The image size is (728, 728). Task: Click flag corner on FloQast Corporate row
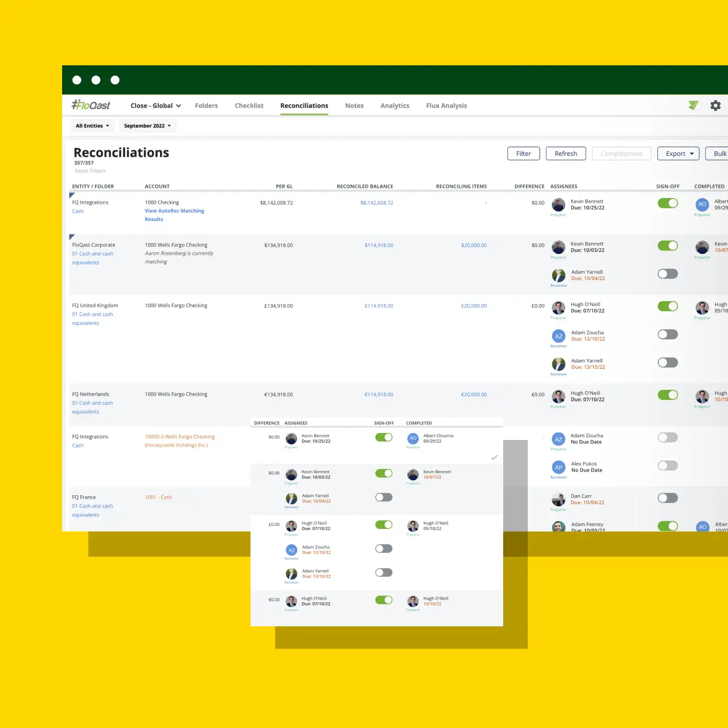(x=72, y=237)
